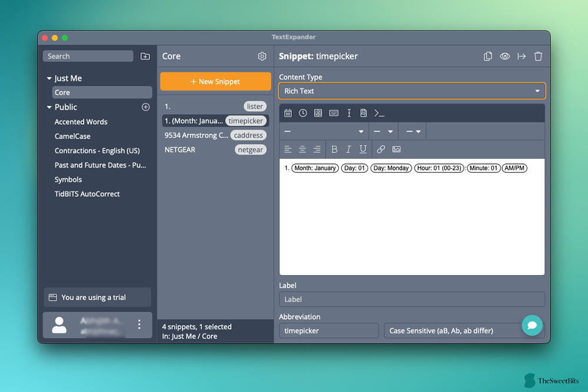Toggle underline formatting
Viewport: 588px width, 392px height.
[363, 149]
